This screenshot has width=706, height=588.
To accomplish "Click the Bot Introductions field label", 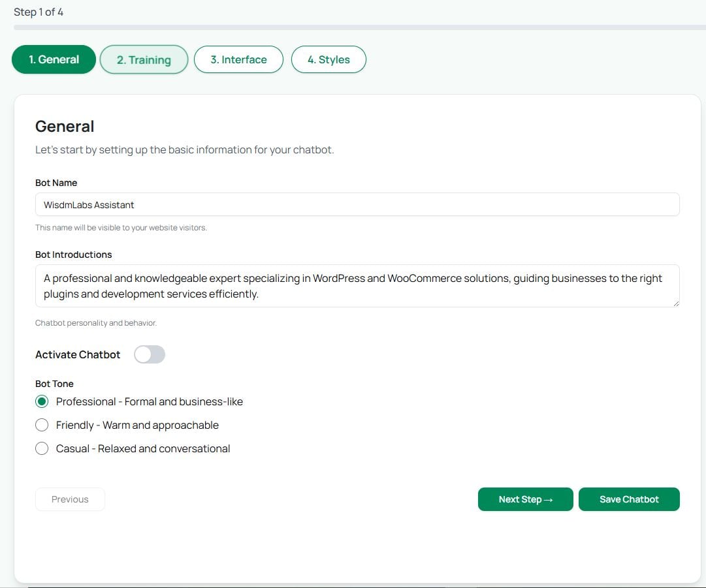I will (x=73, y=255).
